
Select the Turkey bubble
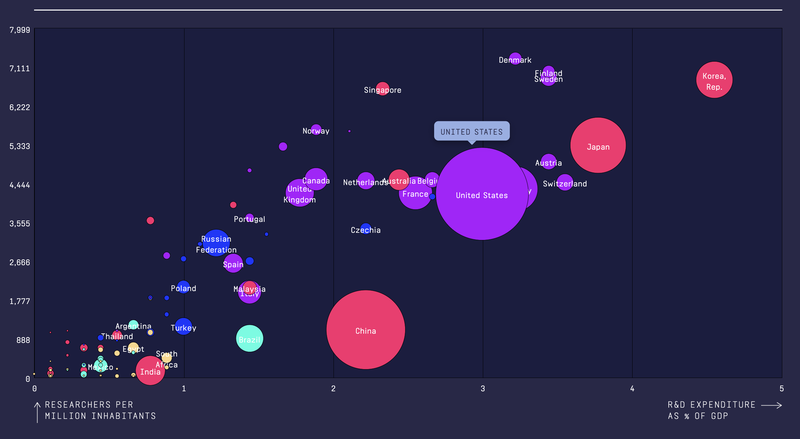tap(183, 327)
